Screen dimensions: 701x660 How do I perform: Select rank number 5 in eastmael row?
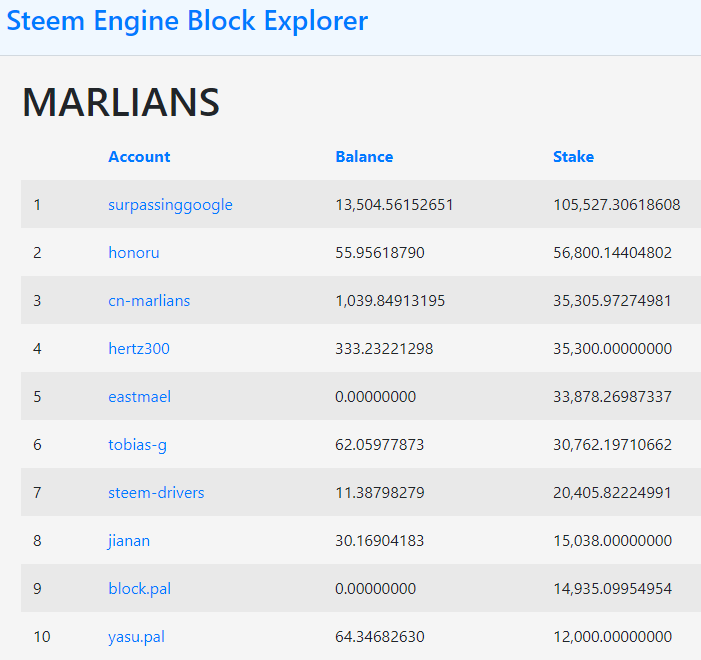(x=37, y=397)
